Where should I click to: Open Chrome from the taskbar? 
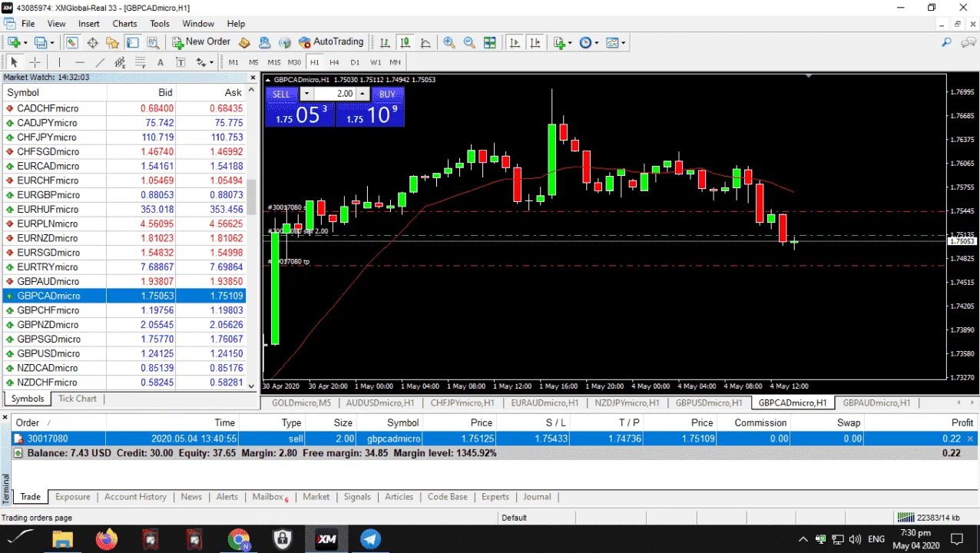238,539
